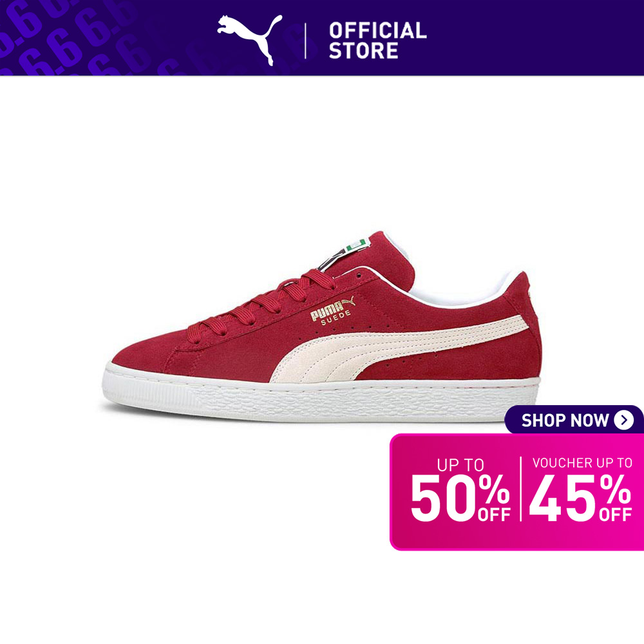Click the 45% percent symbol
644x644 pixels.
(615, 489)
